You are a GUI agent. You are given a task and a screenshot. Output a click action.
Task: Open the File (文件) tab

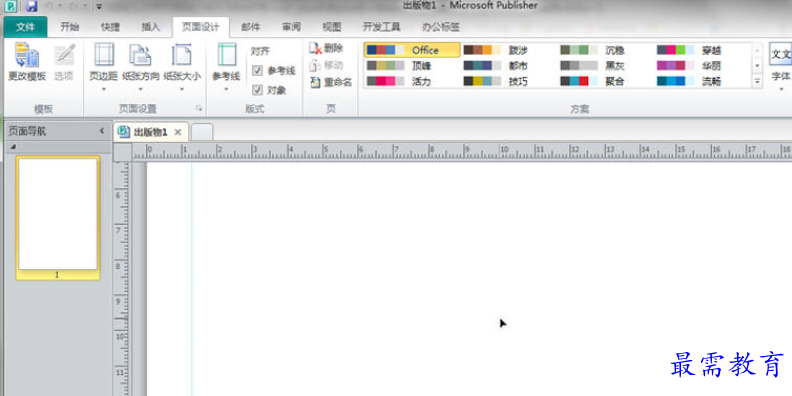[25, 27]
